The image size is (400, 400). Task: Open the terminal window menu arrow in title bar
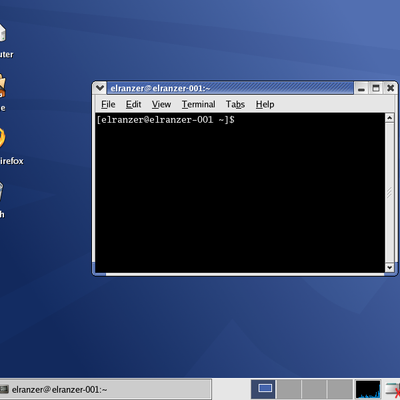[99, 88]
